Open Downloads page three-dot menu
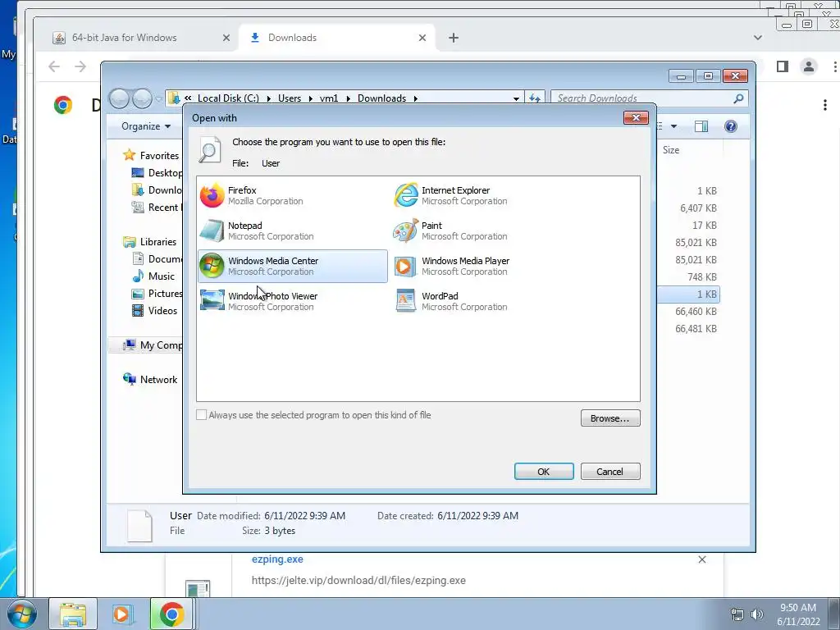The image size is (840, 630). [825, 105]
